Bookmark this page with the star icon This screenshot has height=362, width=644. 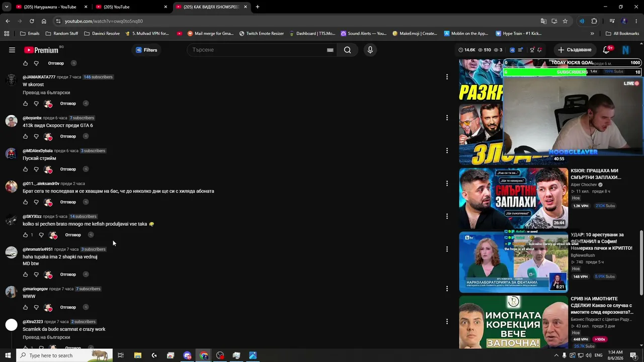click(x=565, y=21)
